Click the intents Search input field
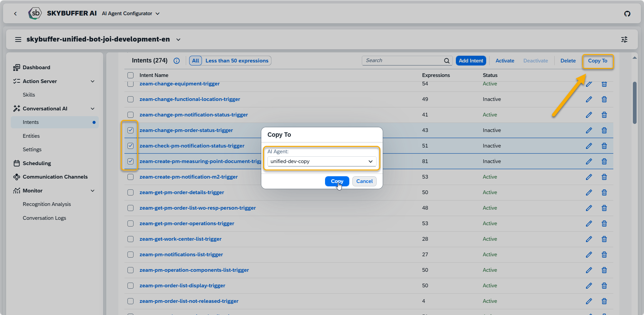Image resolution: width=644 pixels, height=315 pixels. (x=403, y=60)
